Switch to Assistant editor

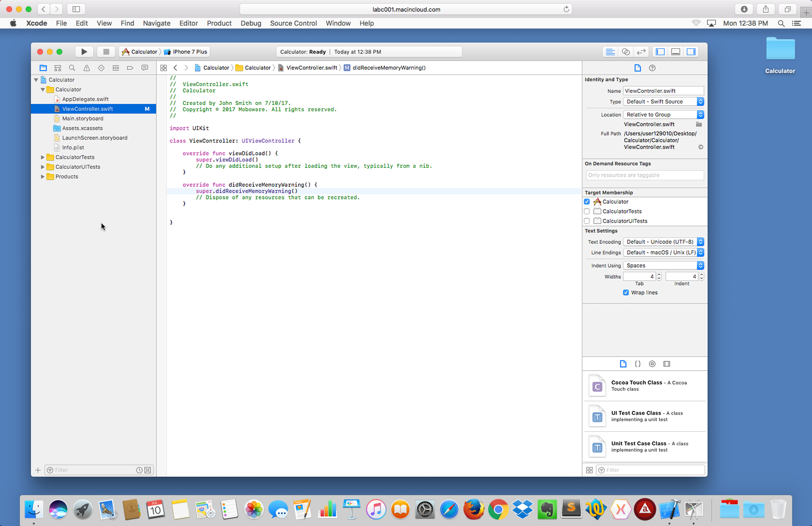tap(626, 52)
